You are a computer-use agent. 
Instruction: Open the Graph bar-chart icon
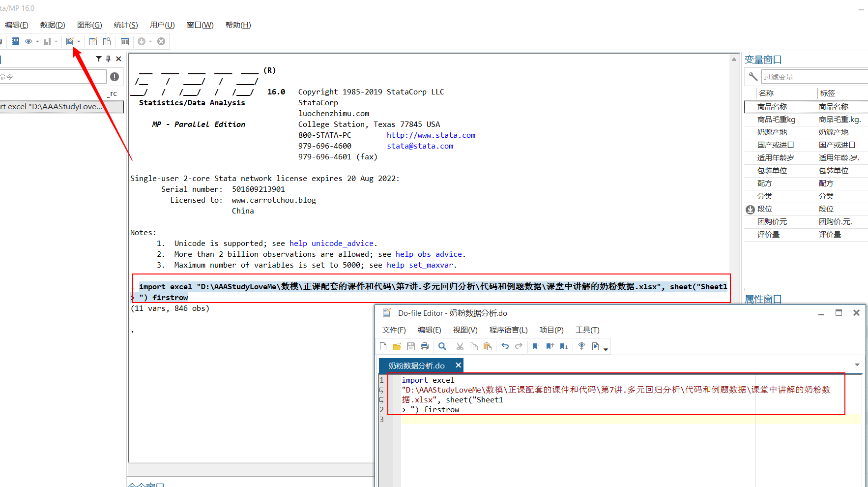[x=47, y=42]
